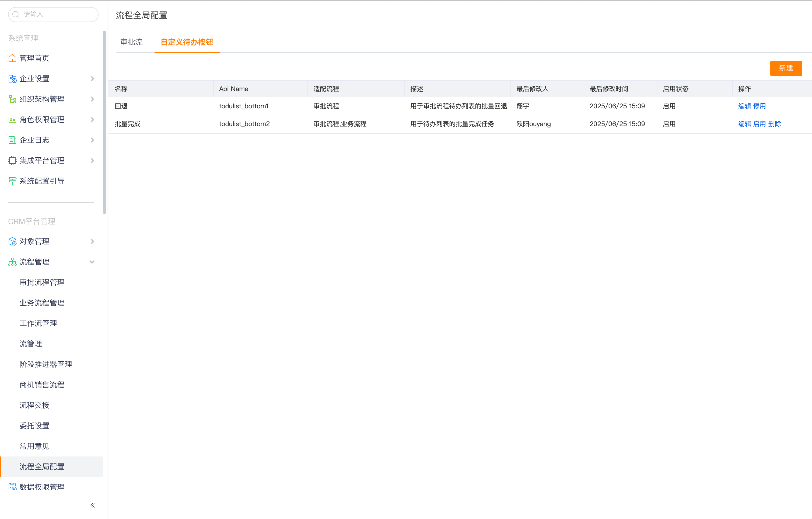Click the 组织架构管理 tree icon
This screenshot has width=812, height=519.
[x=12, y=99]
